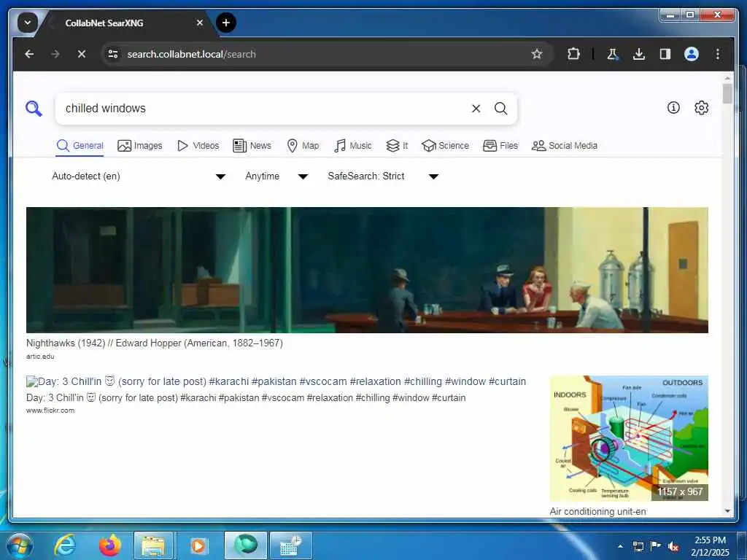747x560 pixels.
Task: Show browser downloads
Action: [x=639, y=54]
